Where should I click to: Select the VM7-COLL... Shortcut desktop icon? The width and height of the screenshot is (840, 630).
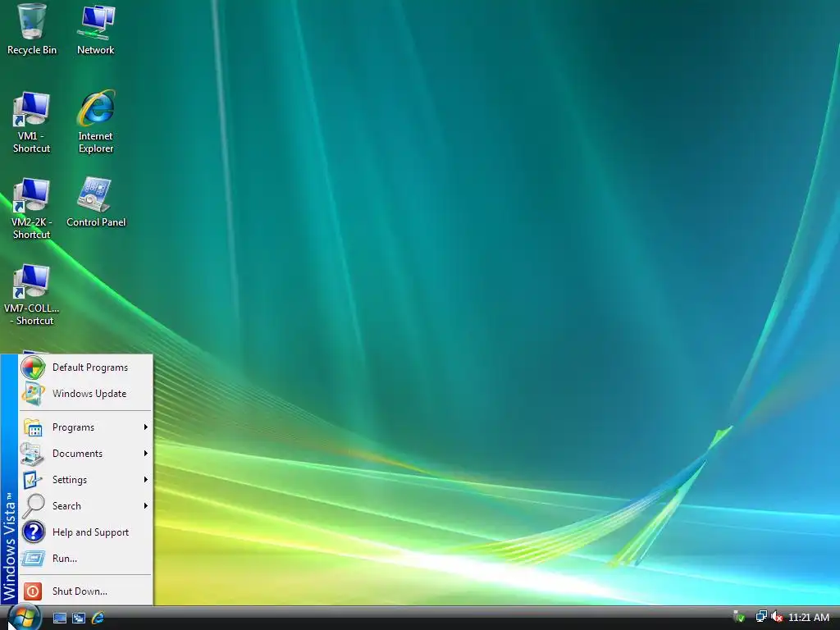32,295
